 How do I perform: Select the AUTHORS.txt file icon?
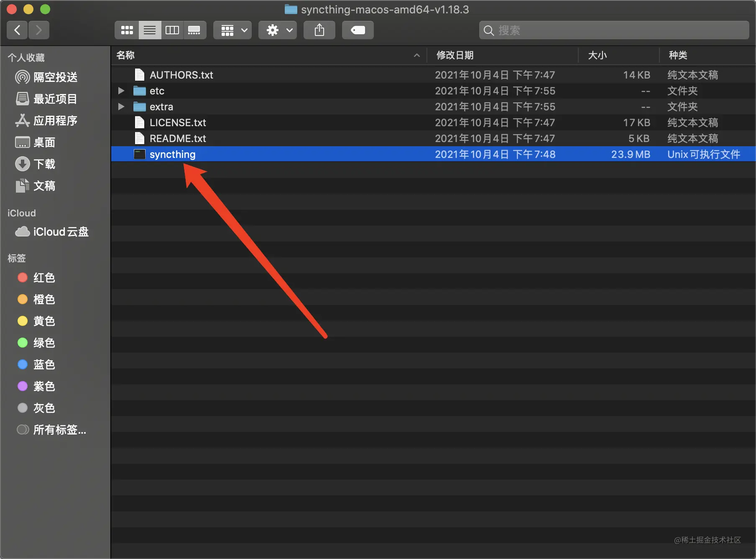[x=140, y=75]
